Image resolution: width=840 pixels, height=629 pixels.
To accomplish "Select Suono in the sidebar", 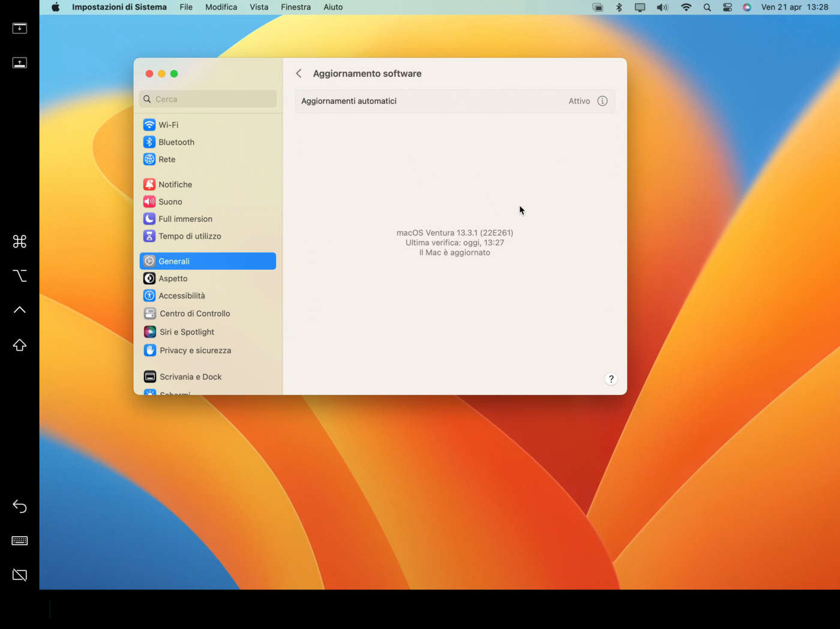I will tap(170, 202).
